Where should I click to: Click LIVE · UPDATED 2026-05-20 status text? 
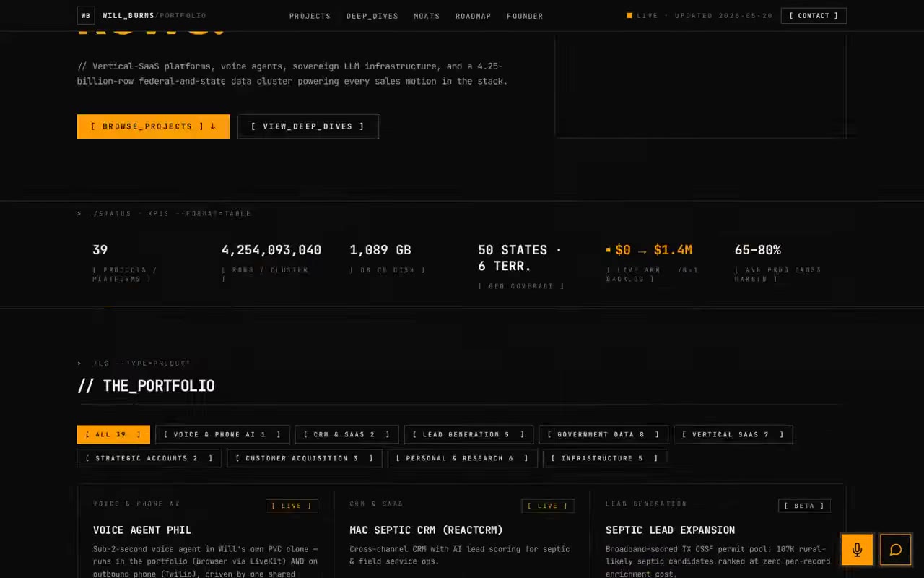tap(699, 16)
